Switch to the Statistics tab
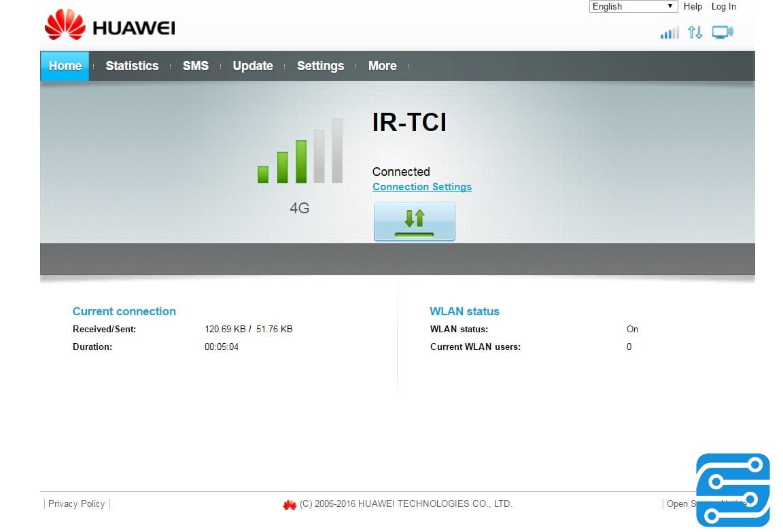The height and width of the screenshot is (532, 783). tap(132, 65)
